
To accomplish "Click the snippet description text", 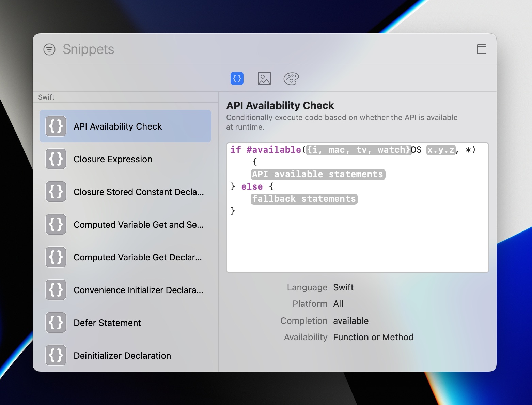I will tap(342, 122).
